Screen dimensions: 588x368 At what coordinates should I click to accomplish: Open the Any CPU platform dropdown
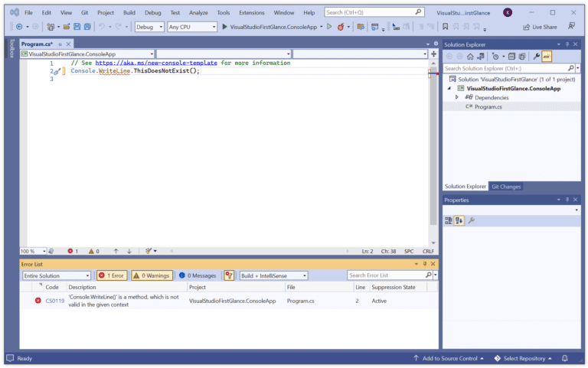pyautogui.click(x=192, y=27)
